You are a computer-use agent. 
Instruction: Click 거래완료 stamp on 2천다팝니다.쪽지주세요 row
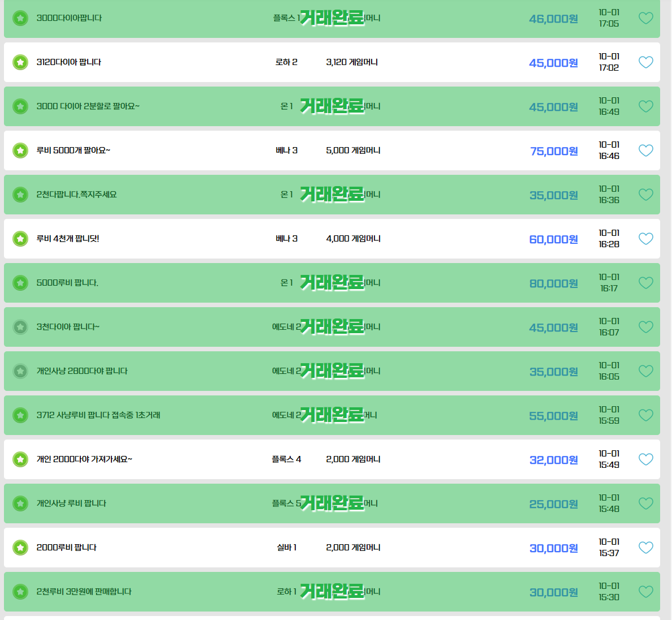click(x=332, y=195)
